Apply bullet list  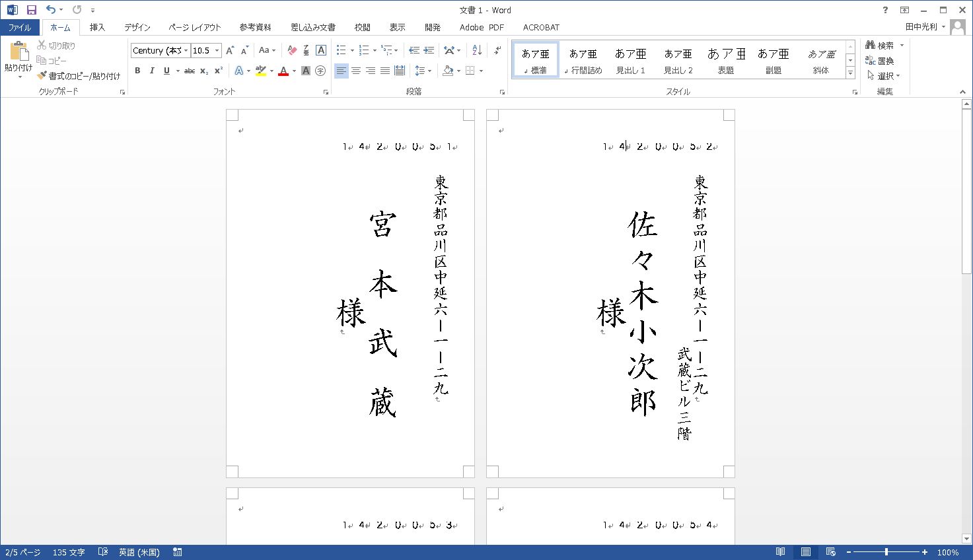pos(341,50)
